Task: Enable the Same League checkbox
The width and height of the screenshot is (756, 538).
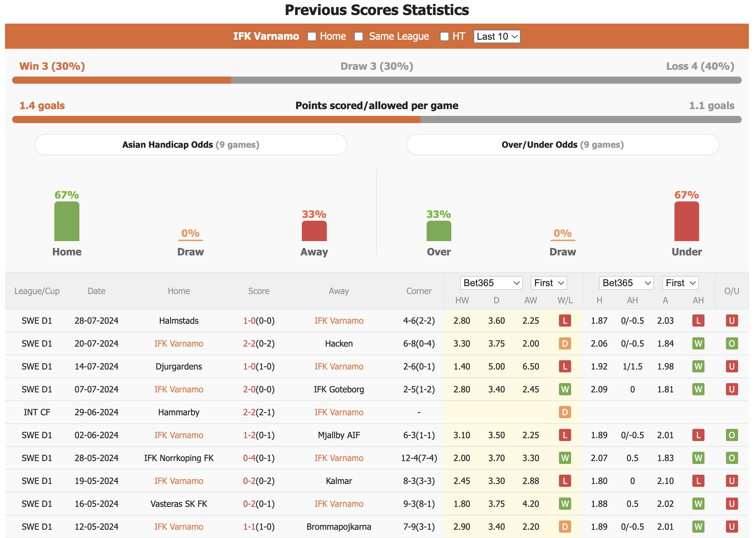Action: pyautogui.click(x=359, y=36)
